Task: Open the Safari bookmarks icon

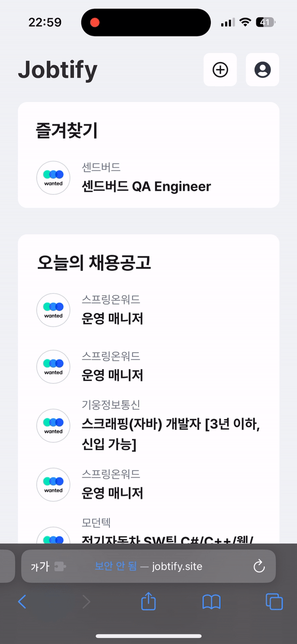Action: point(211,602)
